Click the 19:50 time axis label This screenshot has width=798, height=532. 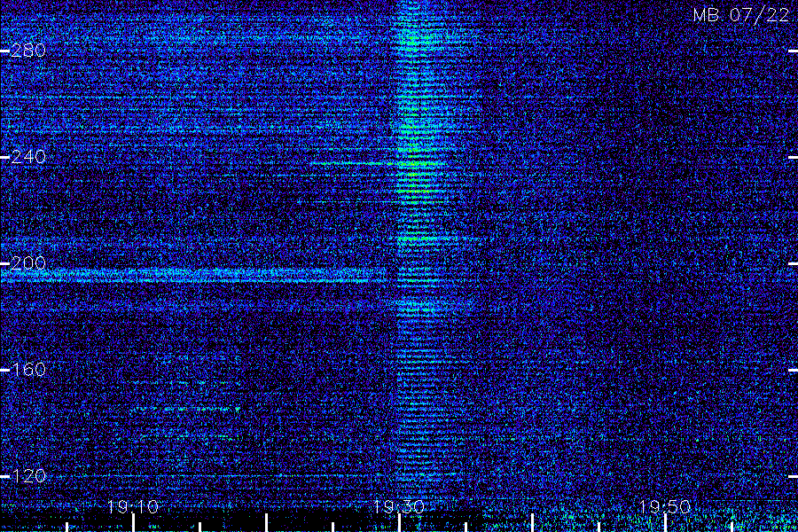pos(665,507)
